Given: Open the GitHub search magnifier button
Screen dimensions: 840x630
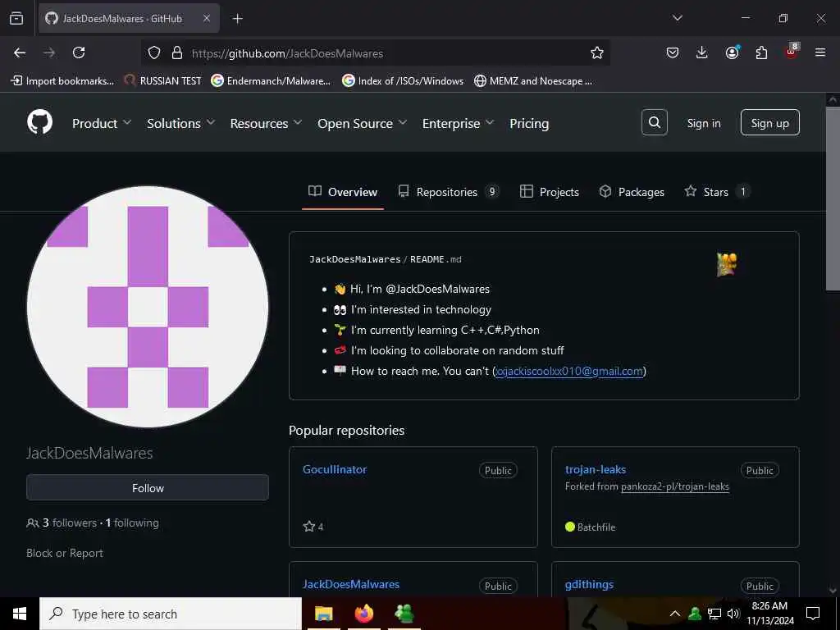Looking at the screenshot, I should (x=654, y=123).
